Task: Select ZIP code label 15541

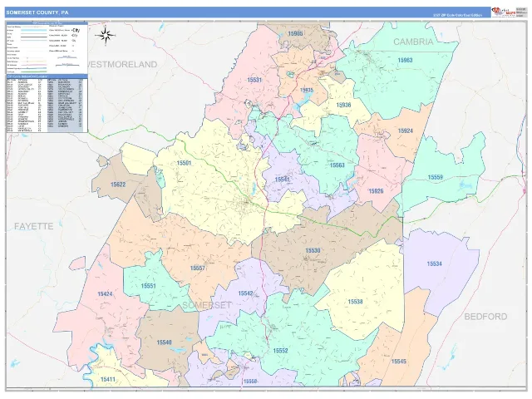Action: click(283, 180)
